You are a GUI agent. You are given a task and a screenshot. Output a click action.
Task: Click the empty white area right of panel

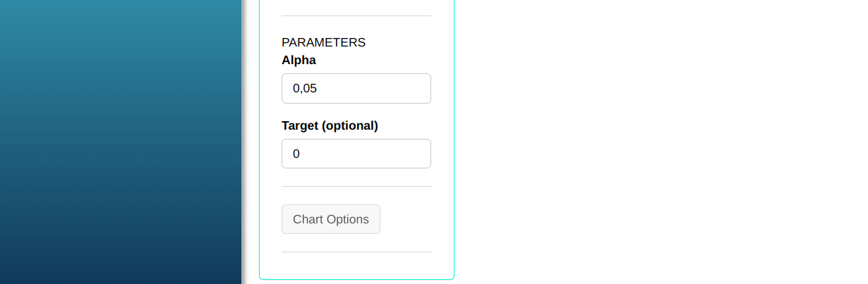click(x=656, y=141)
